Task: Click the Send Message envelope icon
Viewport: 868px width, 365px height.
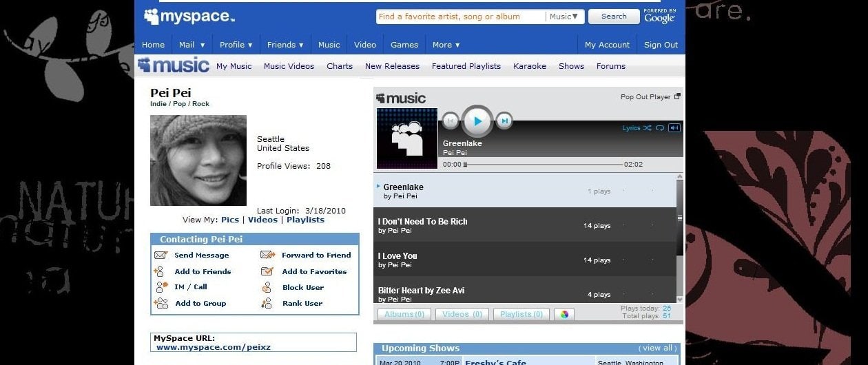Action: tap(161, 255)
